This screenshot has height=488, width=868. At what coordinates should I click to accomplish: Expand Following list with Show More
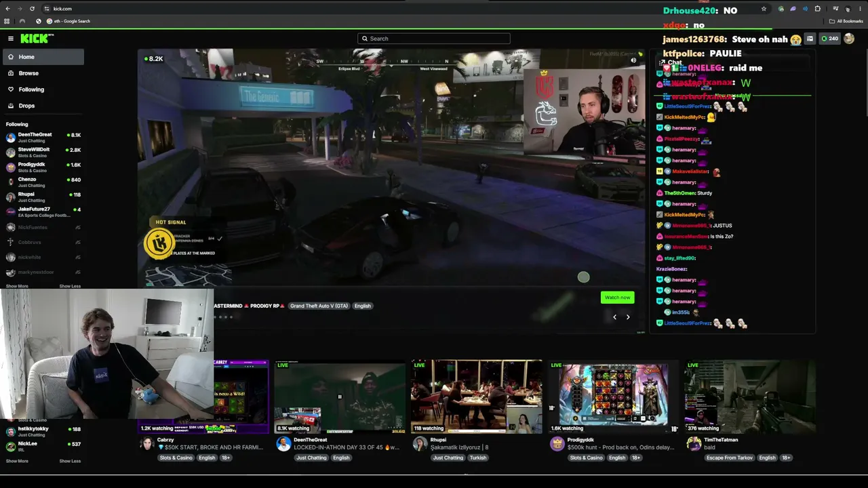tap(17, 286)
